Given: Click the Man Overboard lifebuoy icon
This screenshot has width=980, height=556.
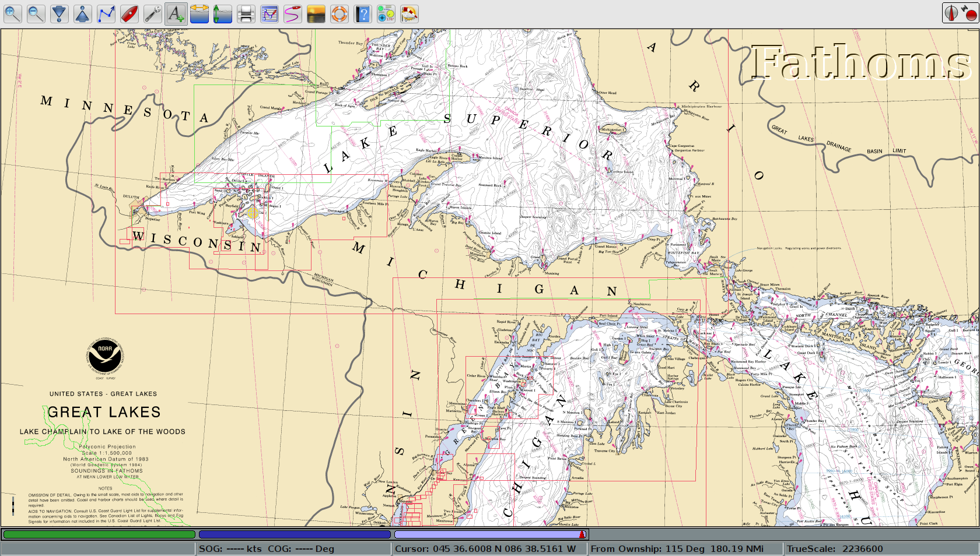Looking at the screenshot, I should pos(339,13).
